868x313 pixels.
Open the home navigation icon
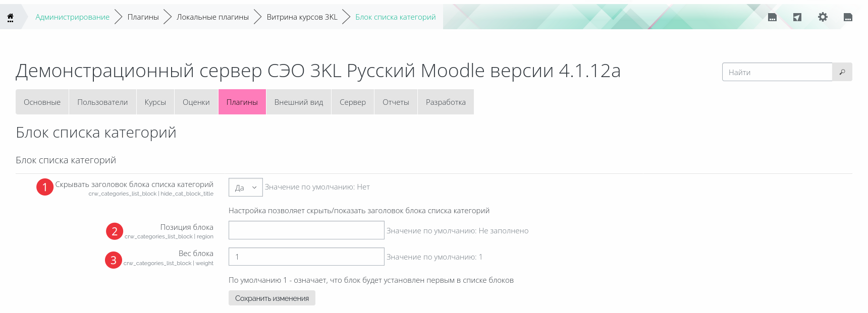pyautogui.click(x=10, y=17)
